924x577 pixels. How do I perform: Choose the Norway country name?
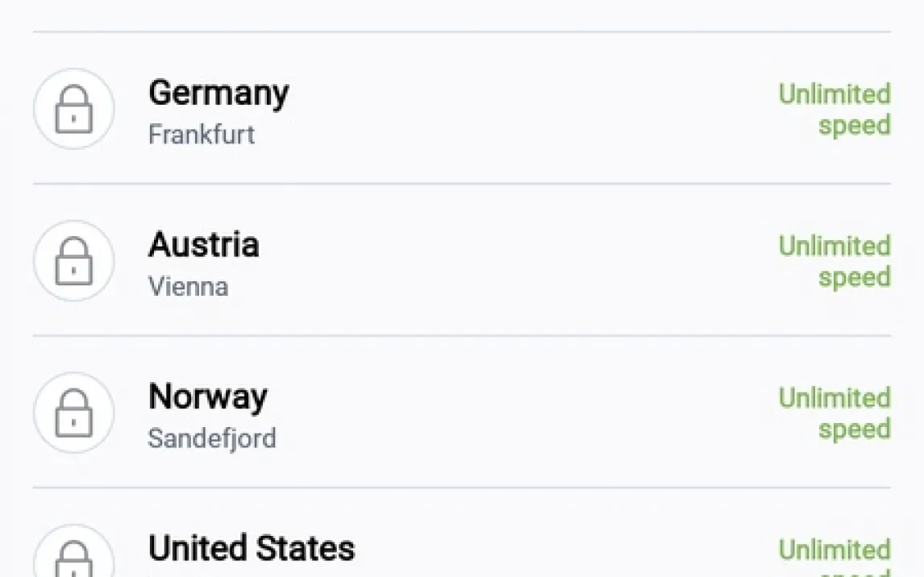(208, 396)
